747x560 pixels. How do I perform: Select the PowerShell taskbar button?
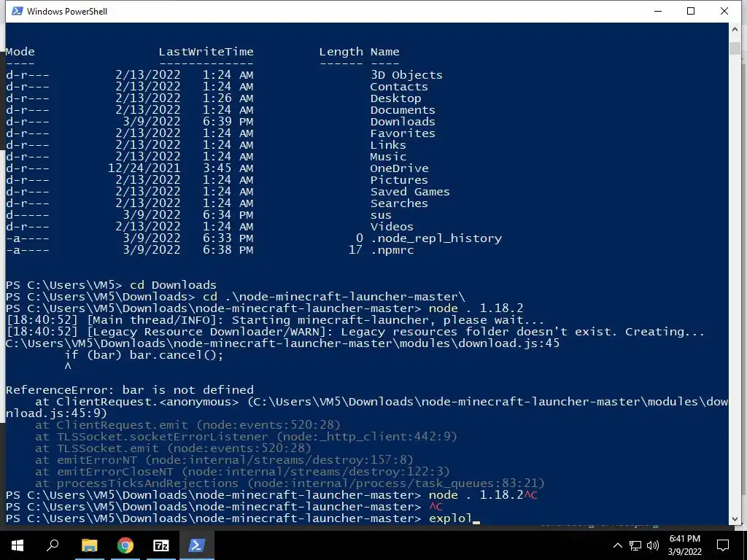pos(197,545)
